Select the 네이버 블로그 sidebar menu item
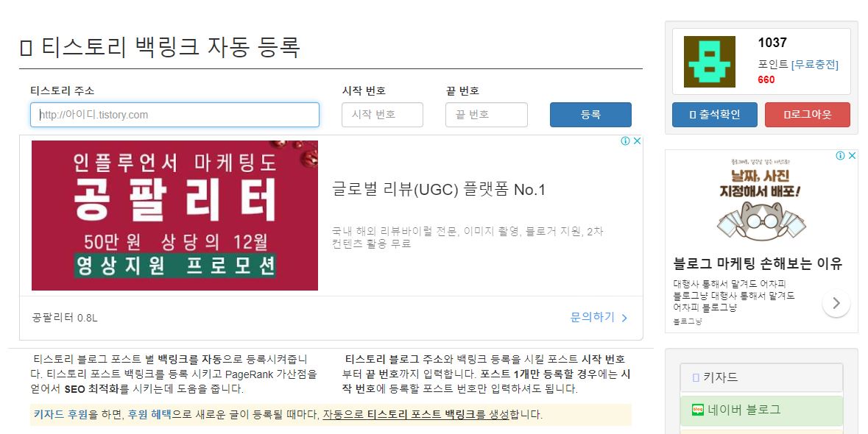 coord(761,410)
